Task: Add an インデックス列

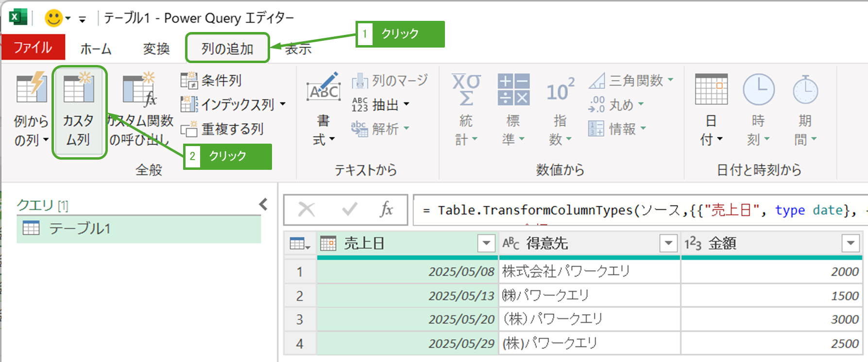Action: [227, 104]
